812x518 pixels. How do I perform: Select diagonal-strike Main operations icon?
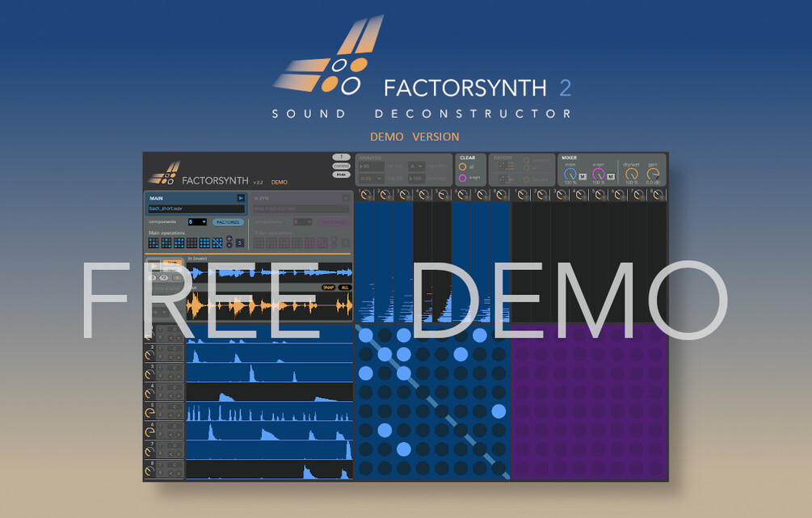click(x=217, y=242)
